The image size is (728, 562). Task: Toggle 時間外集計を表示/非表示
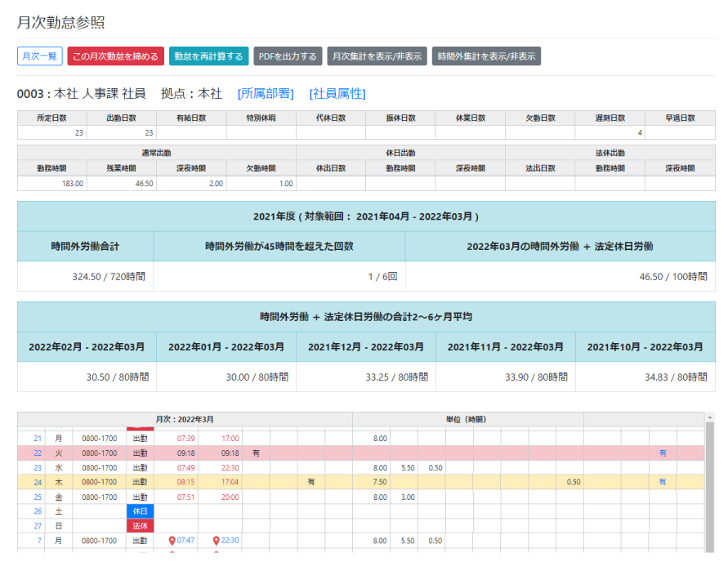point(486,56)
